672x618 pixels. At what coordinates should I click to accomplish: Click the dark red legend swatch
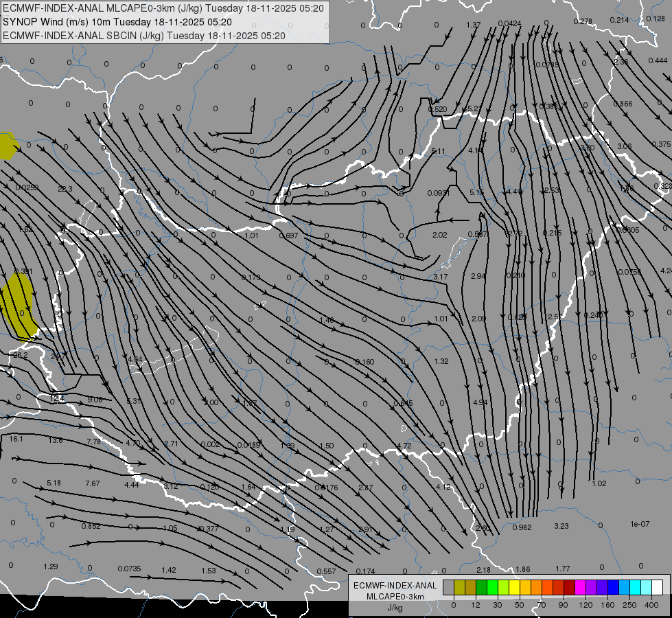pos(570,587)
